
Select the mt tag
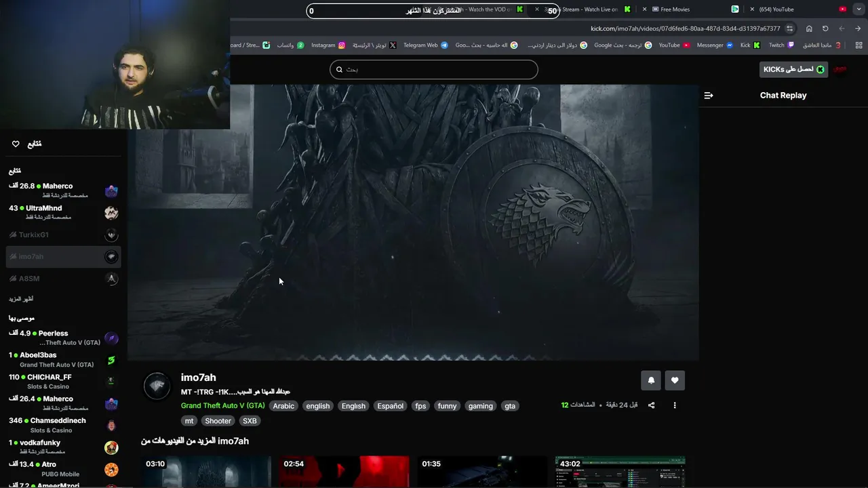tap(189, 421)
